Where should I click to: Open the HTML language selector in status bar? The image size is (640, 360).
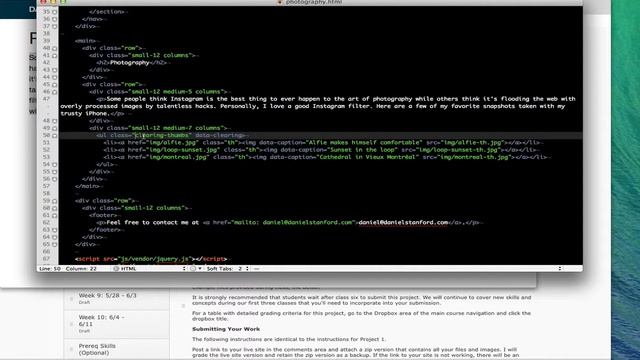pos(150,269)
